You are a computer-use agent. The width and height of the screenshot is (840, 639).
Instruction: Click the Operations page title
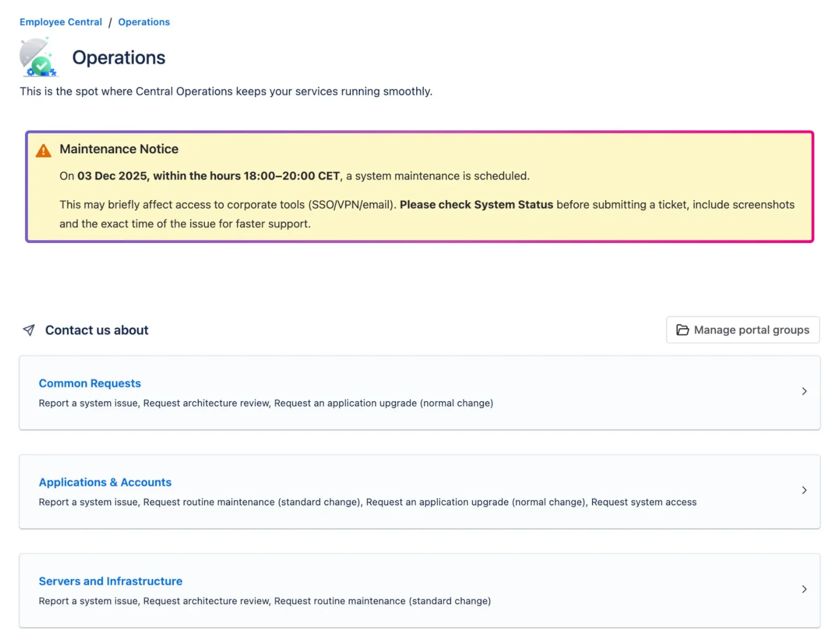119,57
